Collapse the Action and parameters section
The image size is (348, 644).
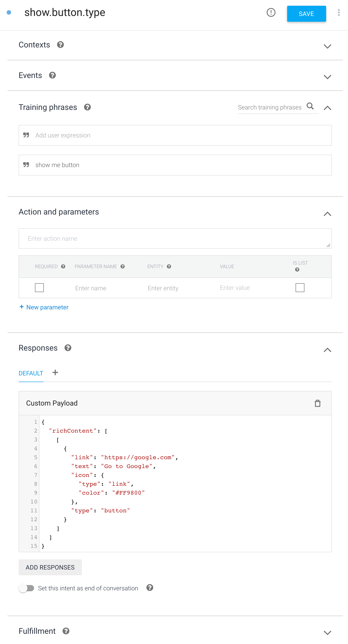tap(327, 214)
